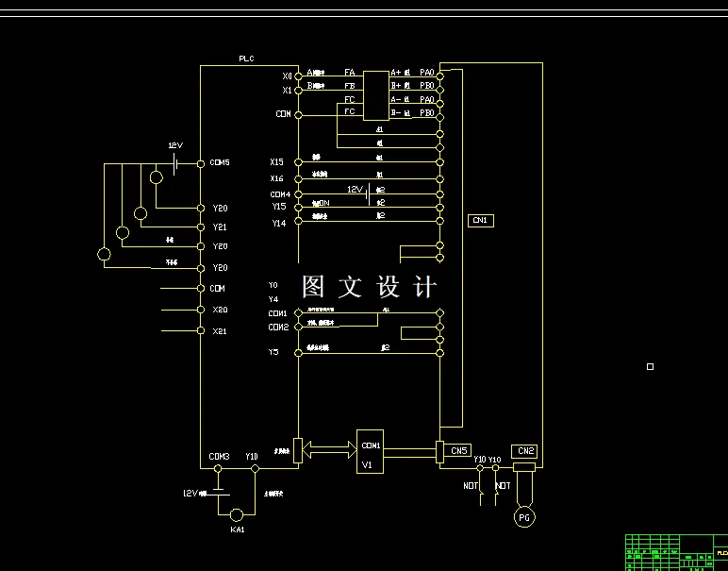The width and height of the screenshot is (728, 571).
Task: Click the PLC title label
Action: (246, 59)
